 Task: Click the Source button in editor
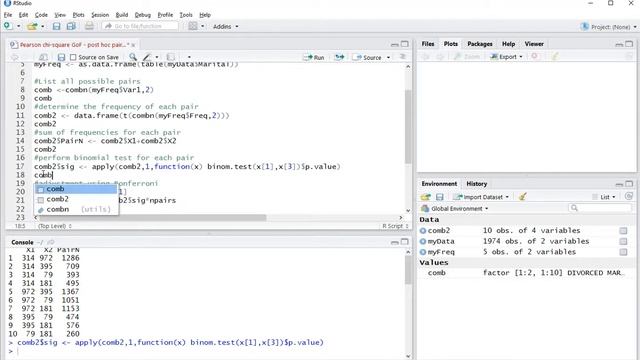coord(368,58)
